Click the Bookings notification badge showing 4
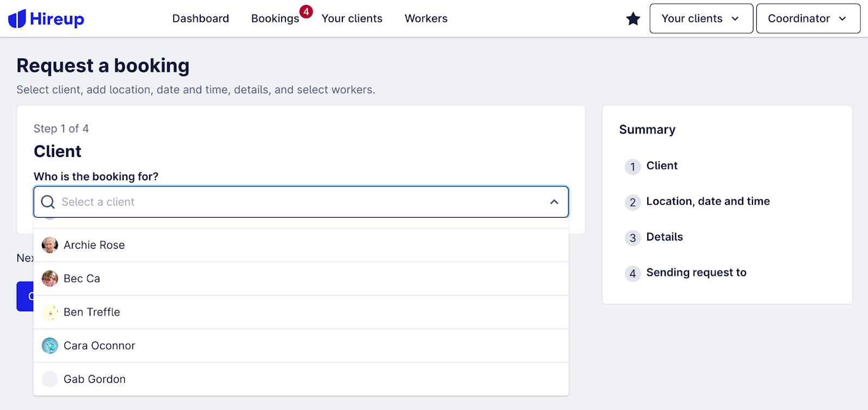 [x=306, y=11]
